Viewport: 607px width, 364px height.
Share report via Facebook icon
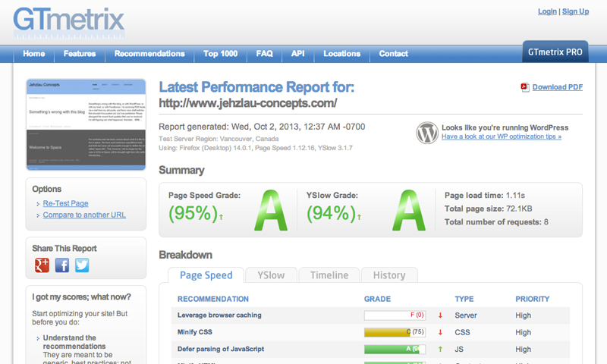(61, 265)
